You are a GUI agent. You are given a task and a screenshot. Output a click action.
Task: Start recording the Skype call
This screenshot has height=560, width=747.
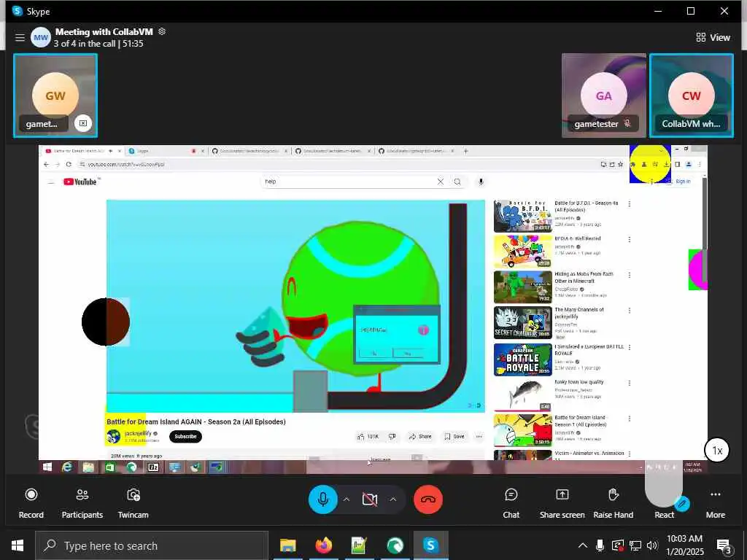31,503
